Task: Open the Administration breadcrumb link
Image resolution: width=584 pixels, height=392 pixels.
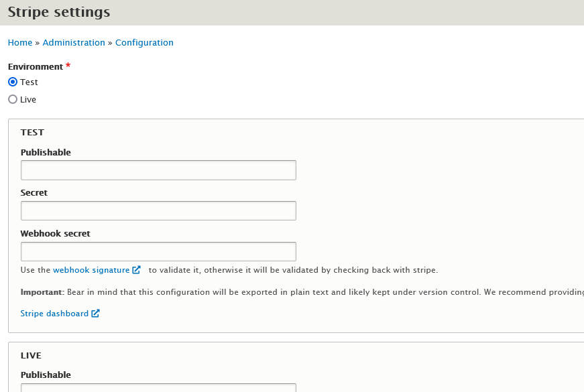Action: [74, 42]
